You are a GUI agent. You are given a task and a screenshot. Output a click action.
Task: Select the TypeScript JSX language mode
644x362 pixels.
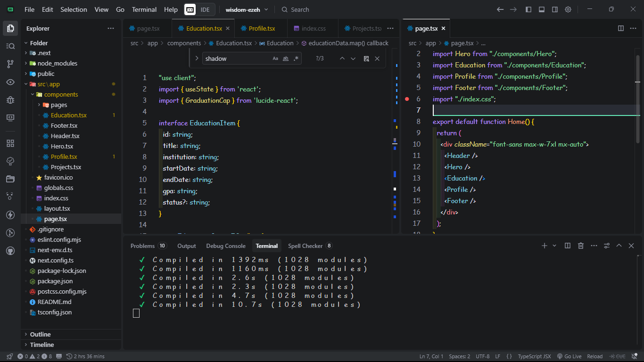(534, 356)
